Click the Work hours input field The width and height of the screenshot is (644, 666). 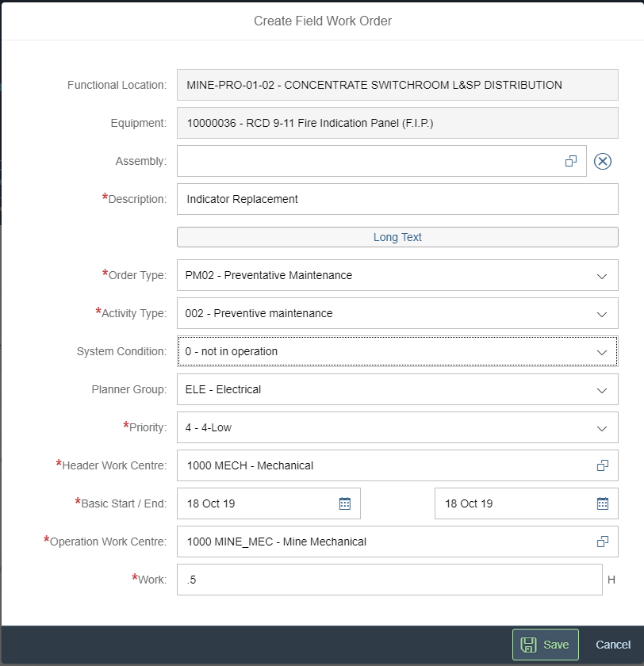pyautogui.click(x=389, y=580)
